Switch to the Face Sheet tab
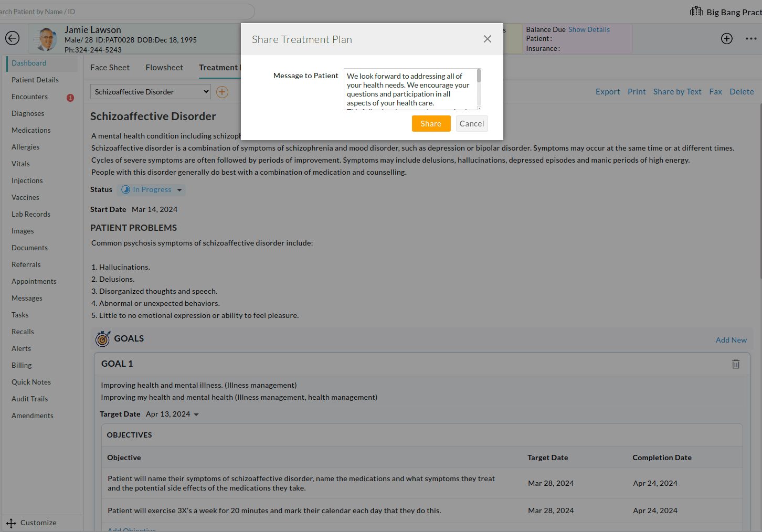 point(110,68)
